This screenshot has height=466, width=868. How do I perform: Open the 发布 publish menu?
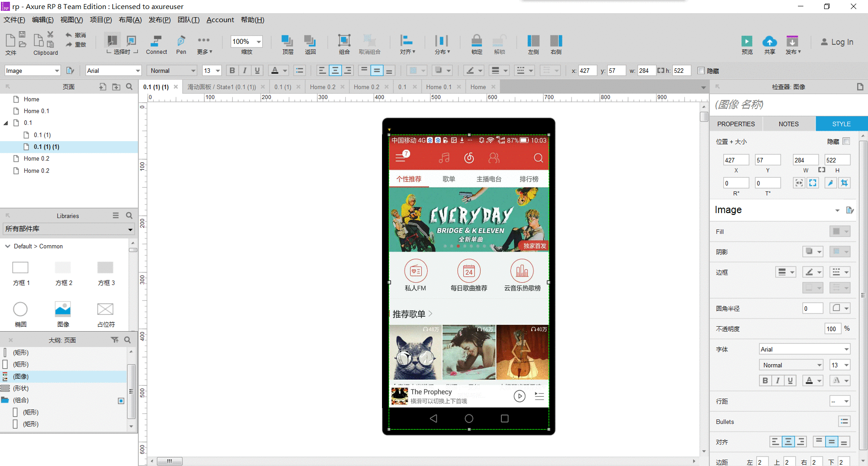point(793,44)
